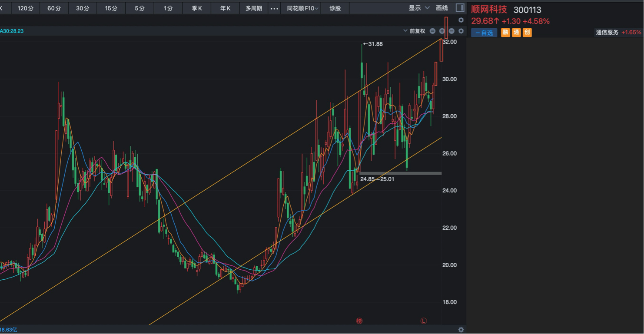The height and width of the screenshot is (334, 644).
Task: Switch to the 60分 period tab
Action: point(54,8)
